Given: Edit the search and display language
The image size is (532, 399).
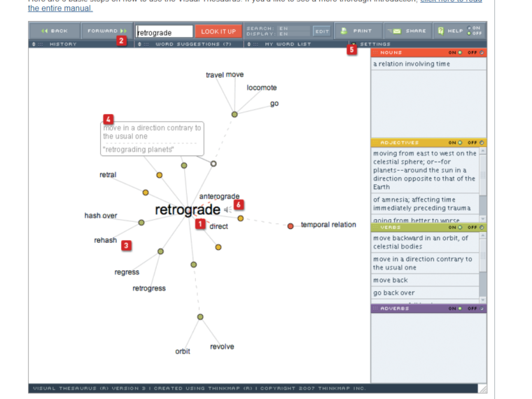Looking at the screenshot, I should pos(321,31).
